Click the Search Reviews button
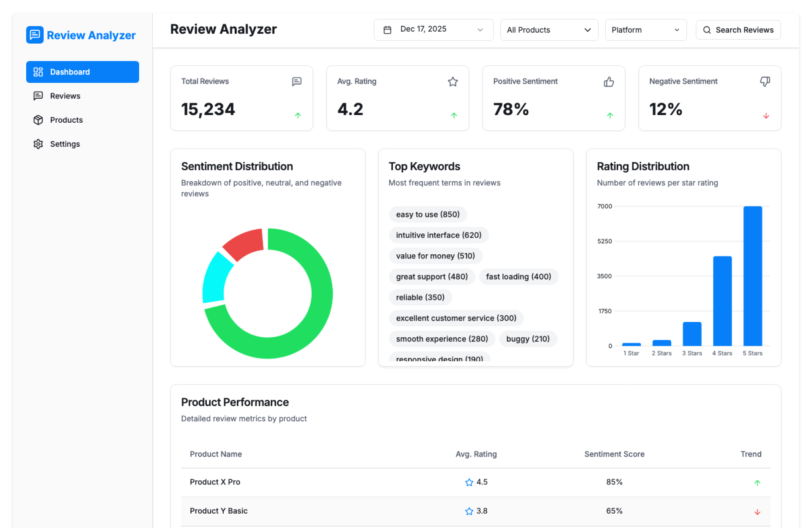The image size is (812, 528). [x=738, y=30]
